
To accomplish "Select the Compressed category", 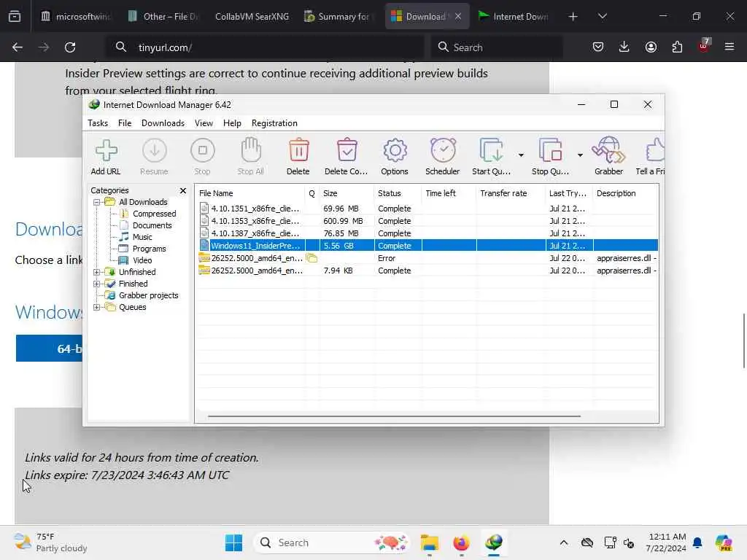I will click(155, 214).
